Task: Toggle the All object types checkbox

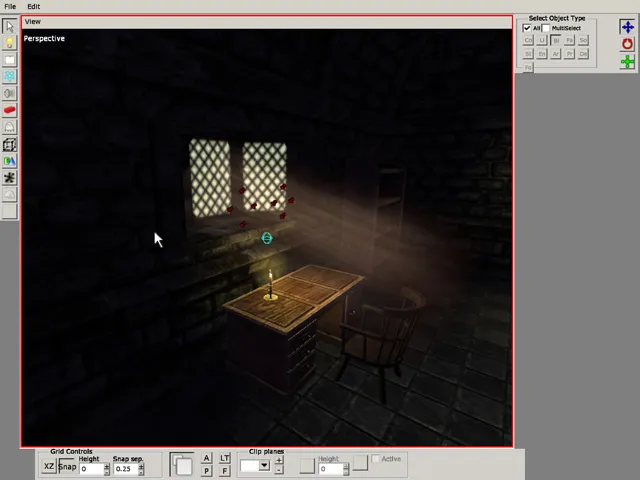Action: pos(527,28)
